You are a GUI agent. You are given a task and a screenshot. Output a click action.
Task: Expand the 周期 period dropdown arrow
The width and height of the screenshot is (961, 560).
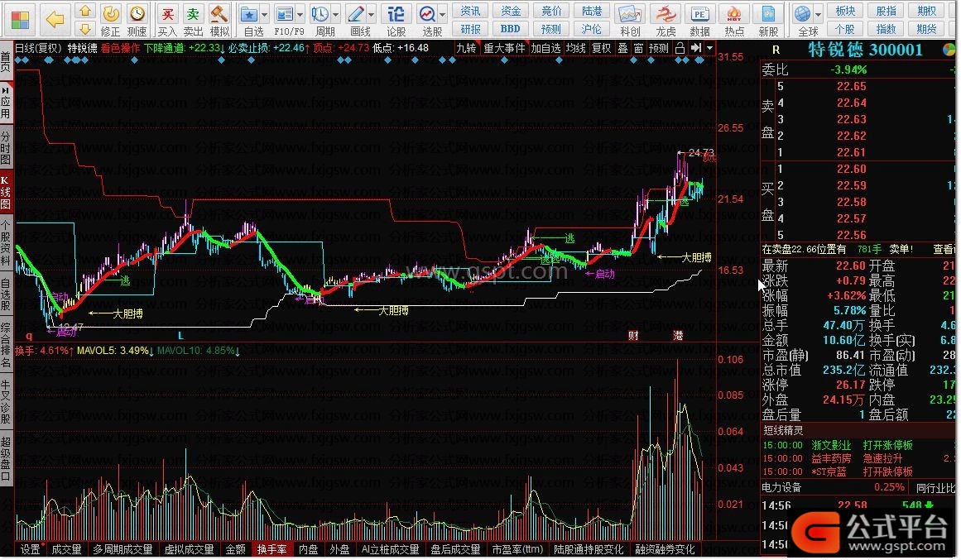pos(335,14)
